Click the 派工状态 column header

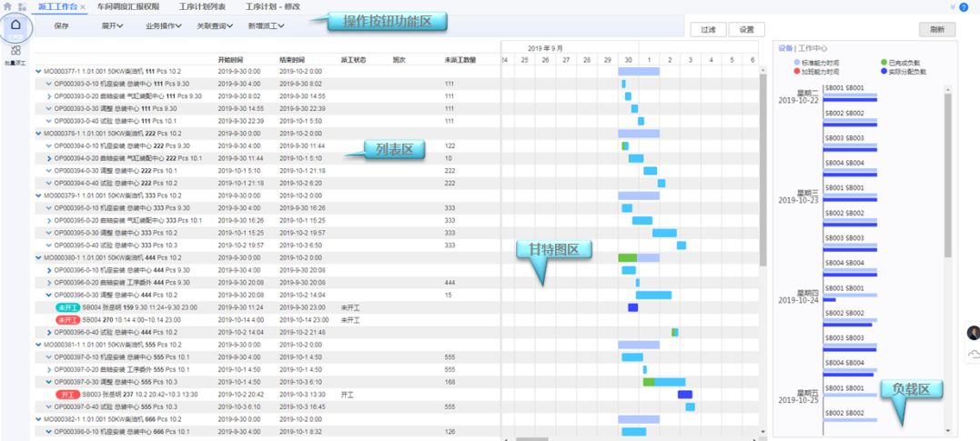pos(352,60)
